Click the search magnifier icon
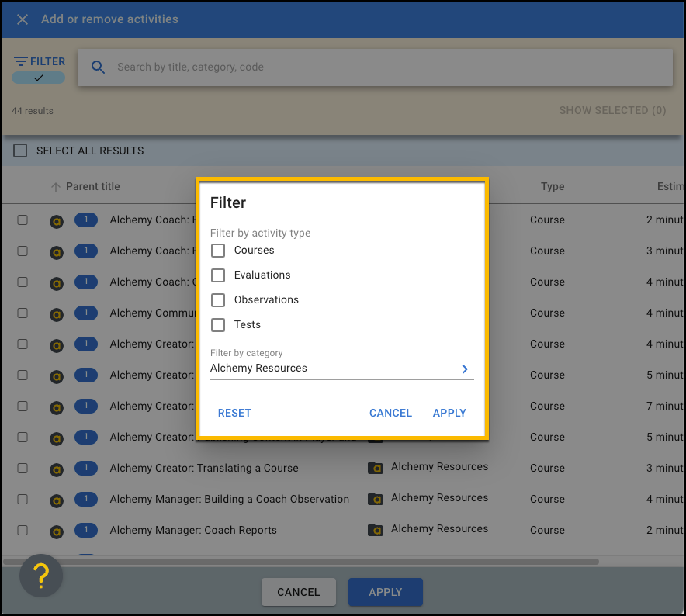Viewport: 686px width, 616px height. [98, 67]
